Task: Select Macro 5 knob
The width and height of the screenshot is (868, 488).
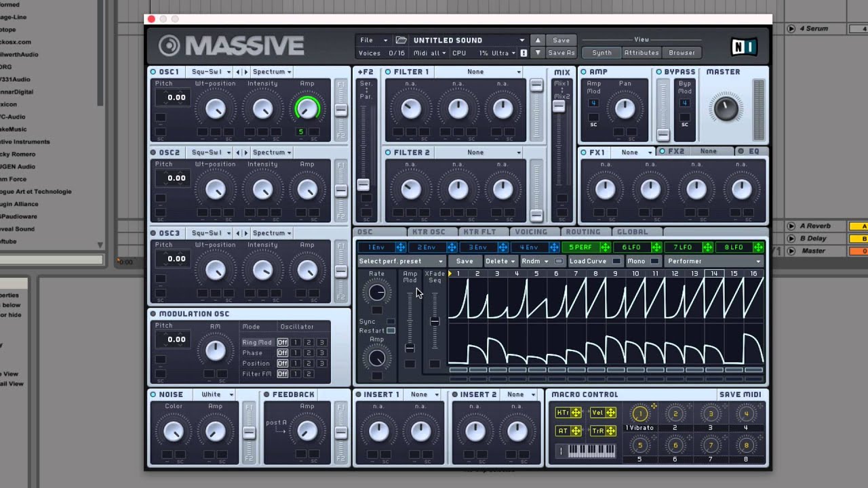Action: tap(639, 445)
